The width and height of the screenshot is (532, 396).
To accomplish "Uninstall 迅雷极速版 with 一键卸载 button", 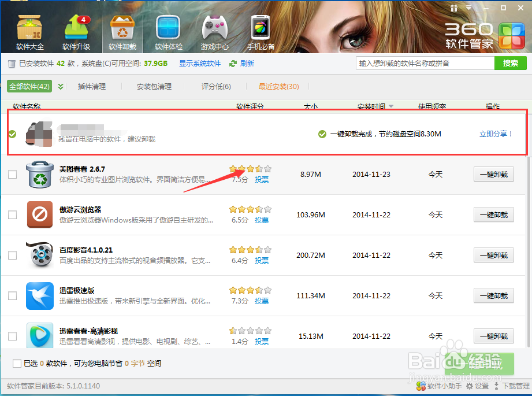I will click(494, 295).
